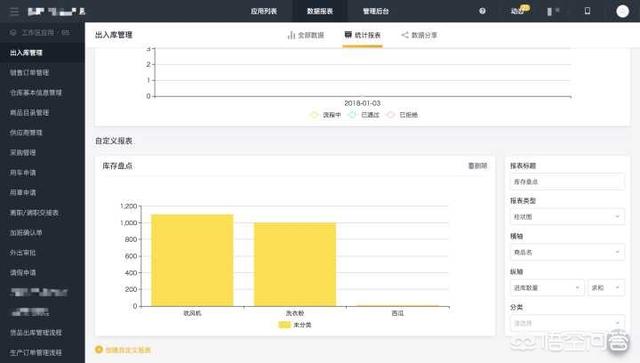Expand the 横轴 dropdown

(567, 252)
